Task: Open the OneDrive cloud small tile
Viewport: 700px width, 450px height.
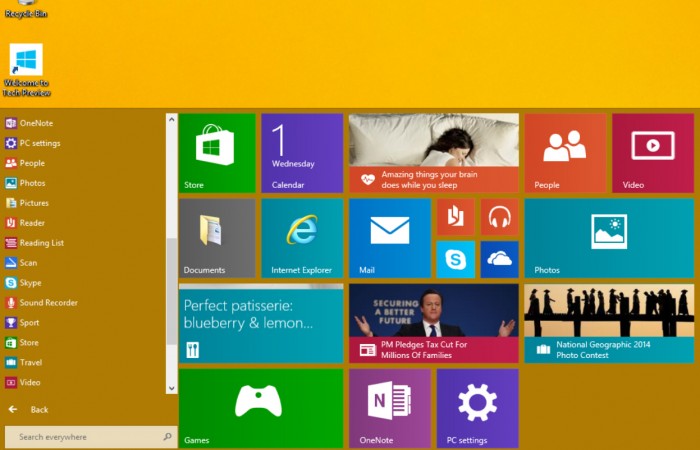Action: (499, 259)
